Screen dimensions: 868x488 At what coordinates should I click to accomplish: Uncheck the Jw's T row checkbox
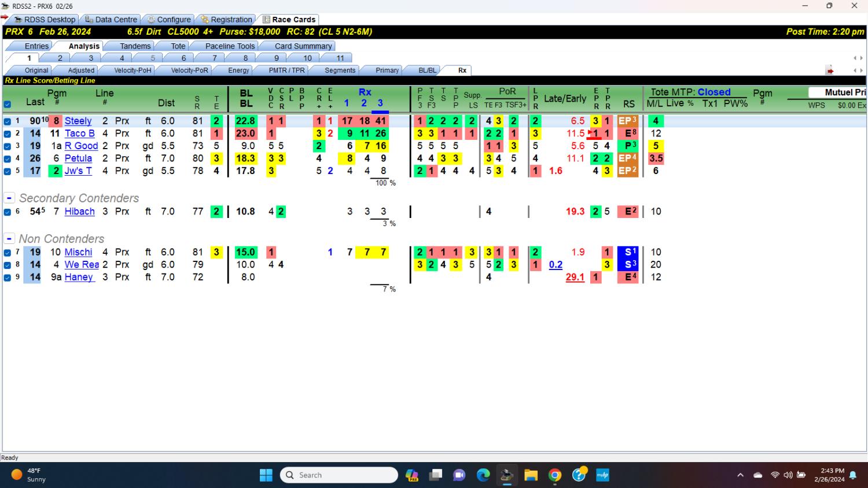tap(8, 171)
